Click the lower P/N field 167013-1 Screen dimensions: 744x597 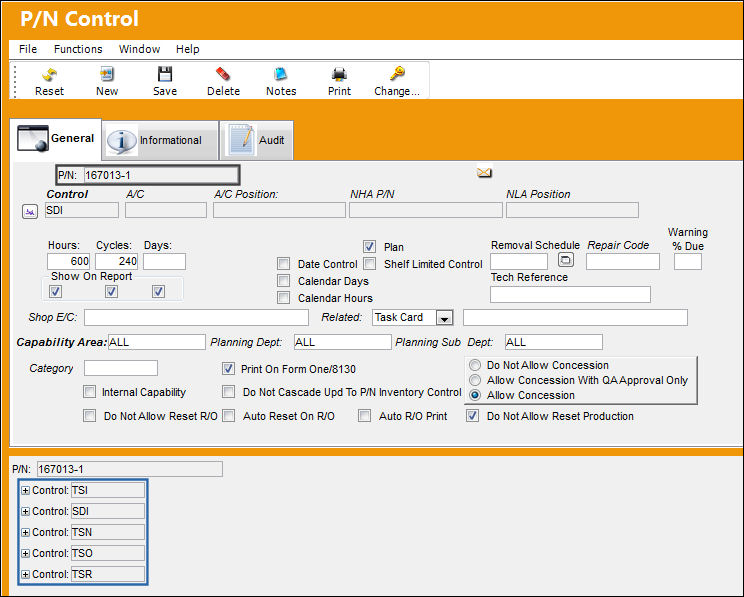click(x=130, y=469)
